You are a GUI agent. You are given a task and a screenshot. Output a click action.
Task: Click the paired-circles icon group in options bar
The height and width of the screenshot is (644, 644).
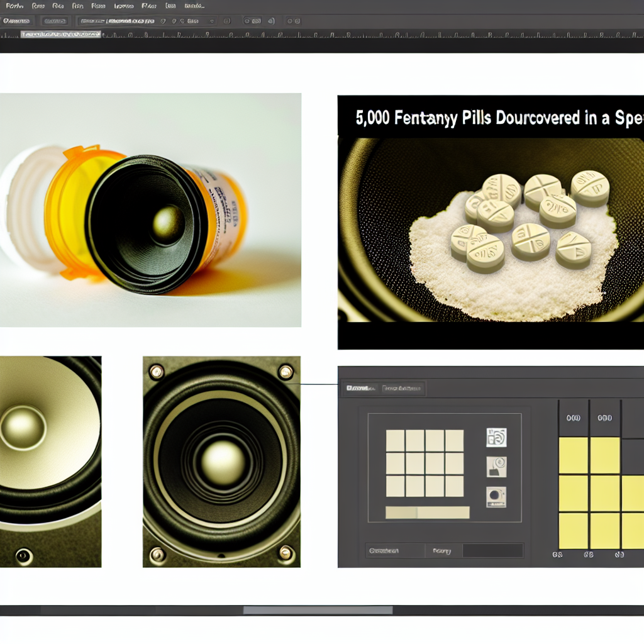coord(252,21)
